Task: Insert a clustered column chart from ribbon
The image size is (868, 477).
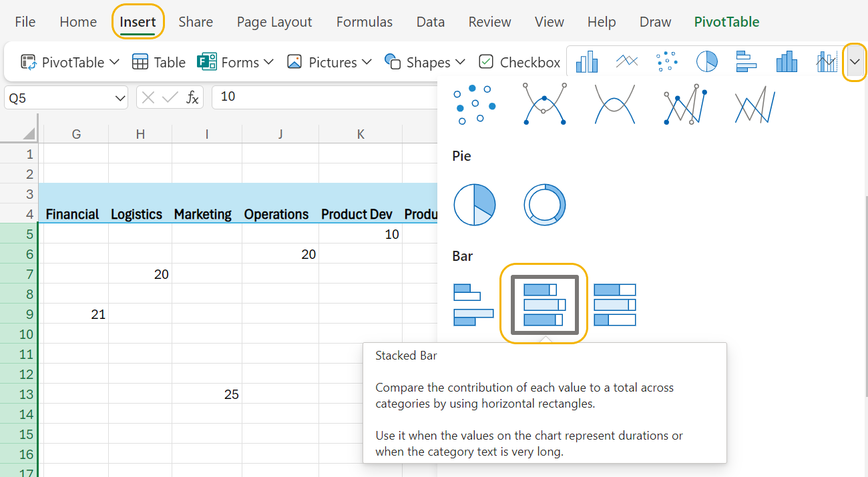Action: (x=586, y=61)
